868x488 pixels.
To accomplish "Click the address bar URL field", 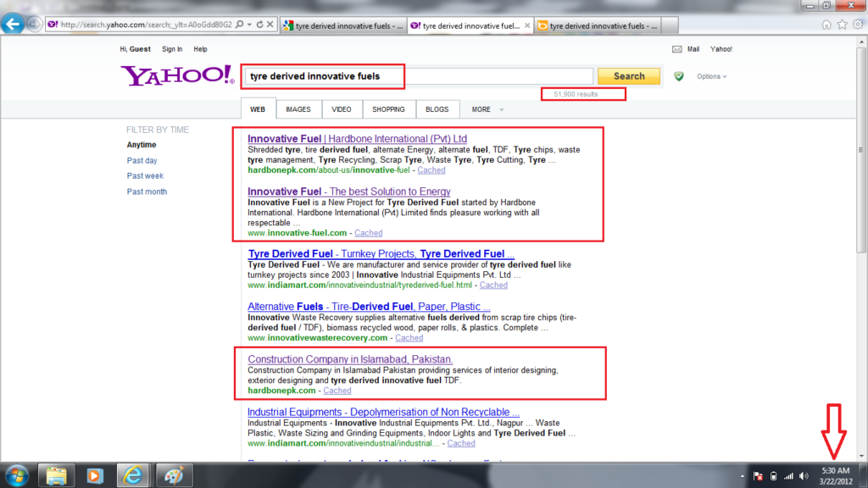I will [x=146, y=25].
